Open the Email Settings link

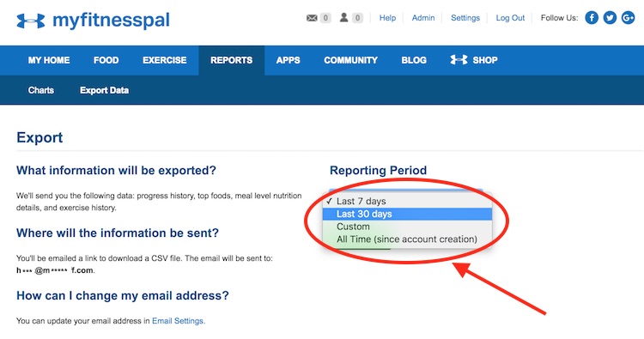point(178,321)
